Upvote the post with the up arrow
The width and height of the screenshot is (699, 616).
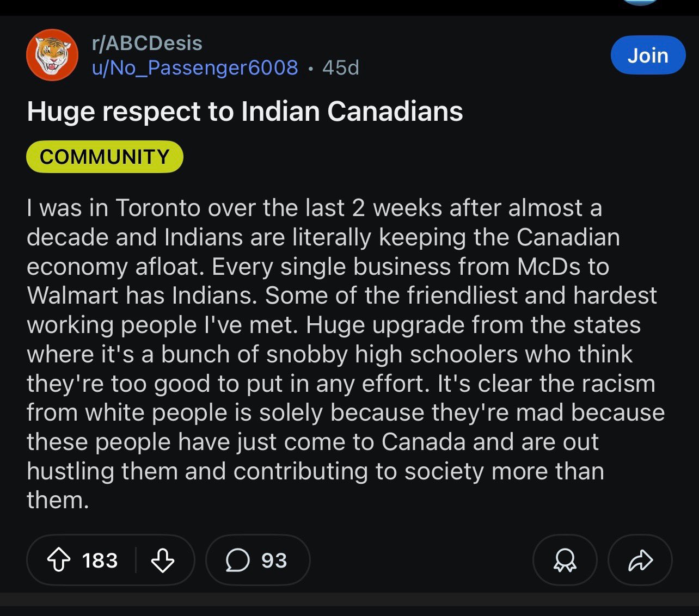pos(59,560)
